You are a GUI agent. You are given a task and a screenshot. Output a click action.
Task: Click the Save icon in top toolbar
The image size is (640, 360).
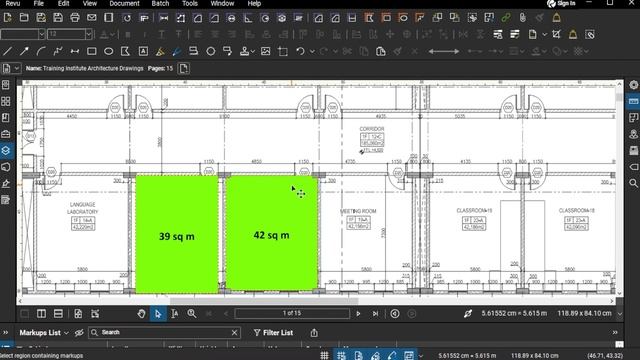coord(58,18)
